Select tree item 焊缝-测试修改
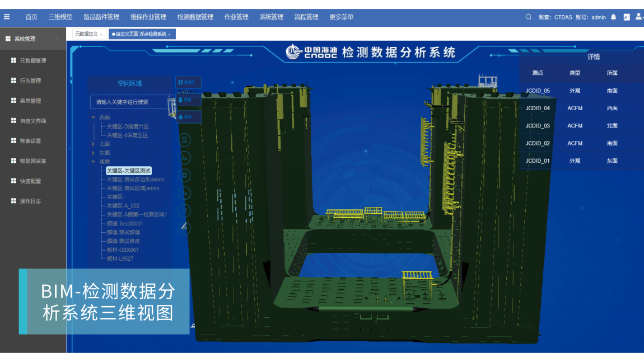The image size is (644, 362). (x=123, y=241)
